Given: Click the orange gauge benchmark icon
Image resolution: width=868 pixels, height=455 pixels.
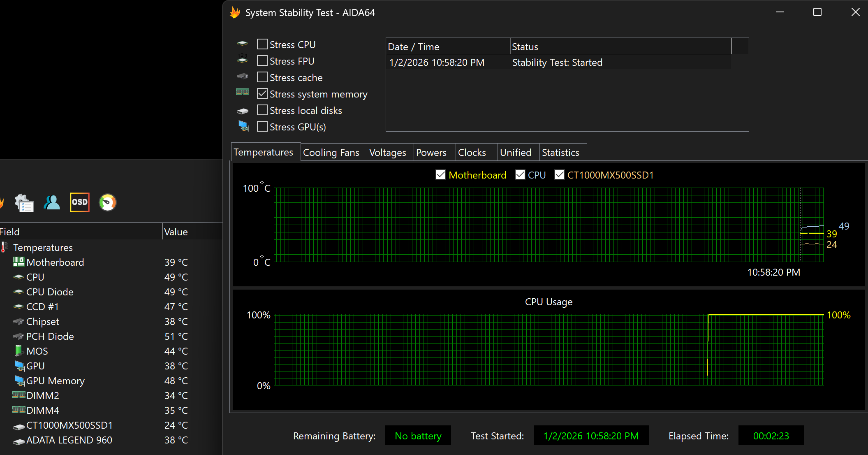Looking at the screenshot, I should tap(108, 202).
